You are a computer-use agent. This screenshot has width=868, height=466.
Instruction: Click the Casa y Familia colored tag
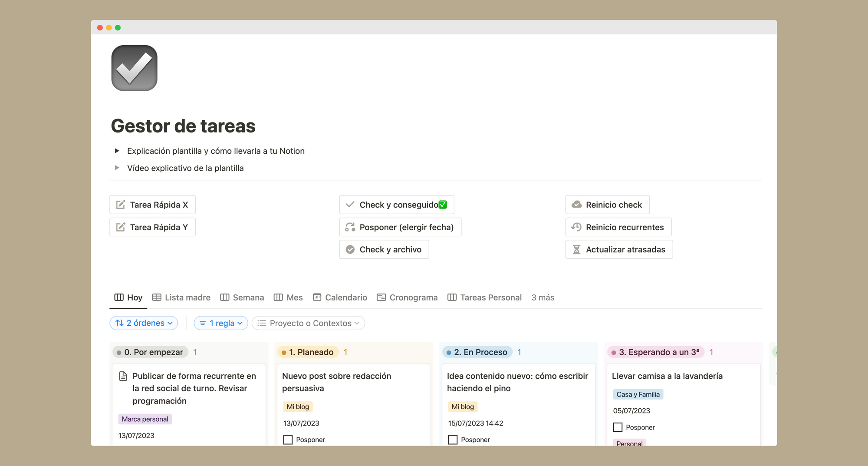[638, 394]
